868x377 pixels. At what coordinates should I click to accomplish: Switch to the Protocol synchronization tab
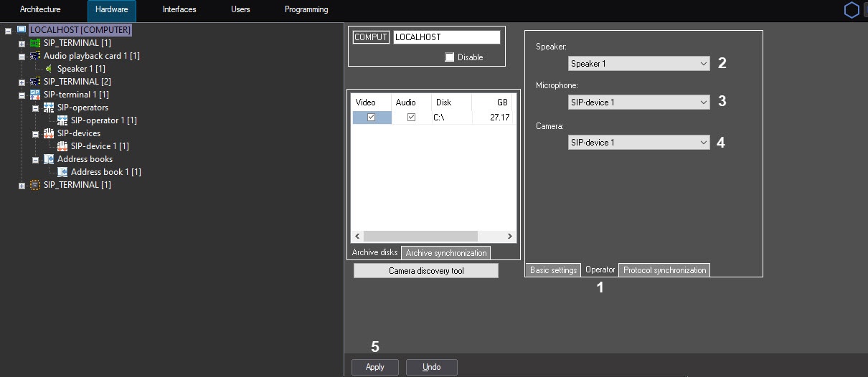coord(664,270)
